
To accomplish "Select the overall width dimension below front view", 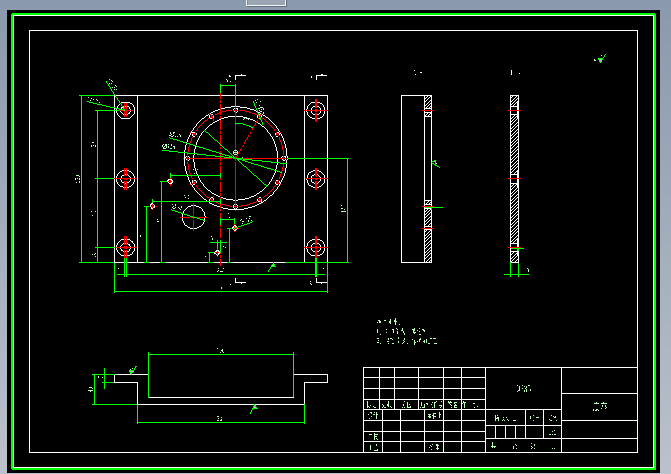I will [x=221, y=290].
